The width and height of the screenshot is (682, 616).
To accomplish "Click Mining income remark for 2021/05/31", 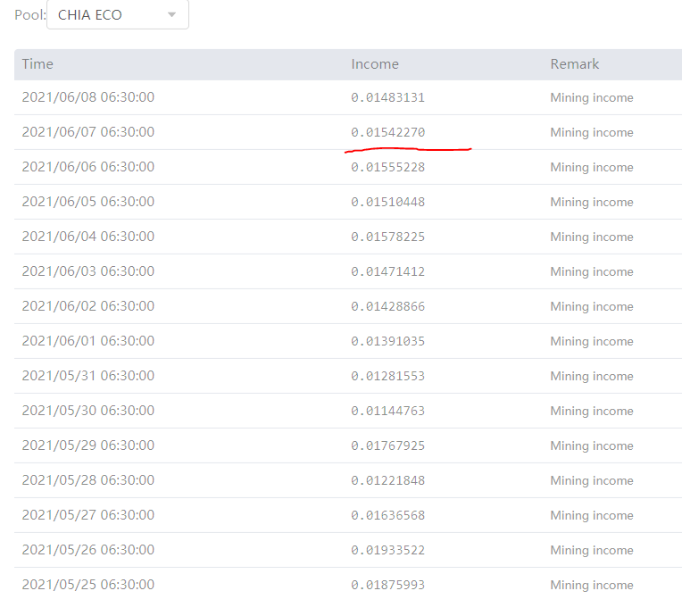I will point(592,376).
